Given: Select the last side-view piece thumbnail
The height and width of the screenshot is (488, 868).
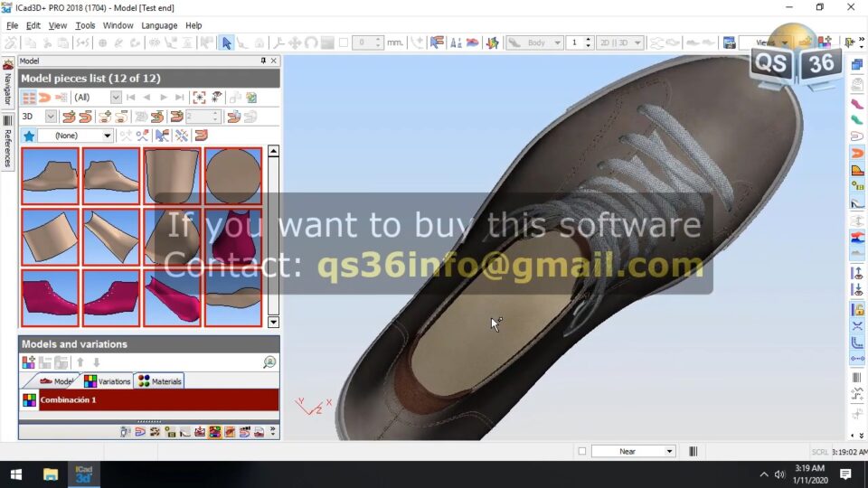Looking at the screenshot, I should click(50, 176).
